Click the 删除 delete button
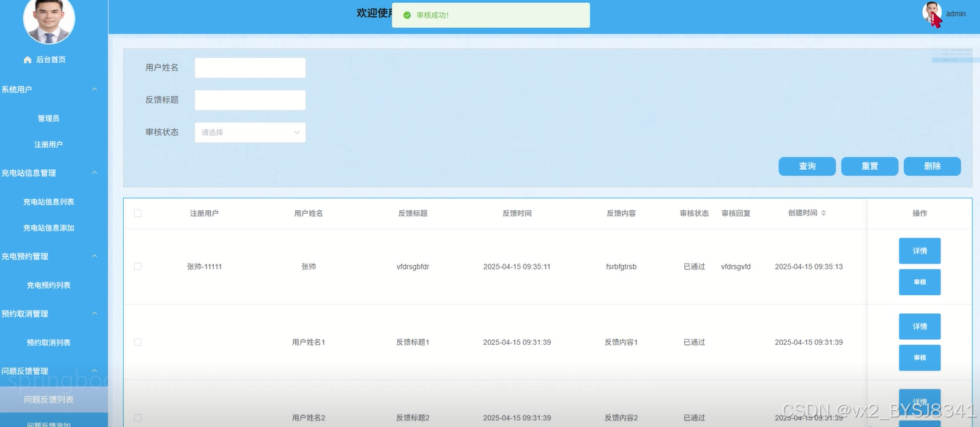Image resolution: width=980 pixels, height=427 pixels. click(932, 166)
